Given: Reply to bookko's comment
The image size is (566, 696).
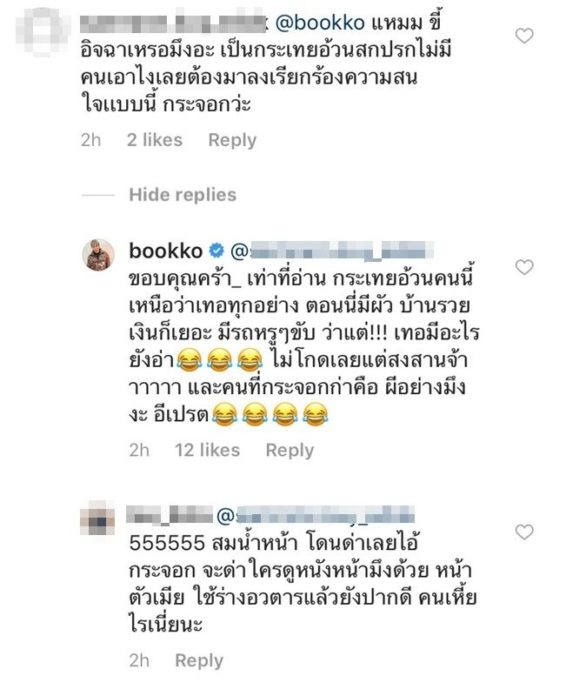Looking at the screenshot, I should click(x=289, y=451).
